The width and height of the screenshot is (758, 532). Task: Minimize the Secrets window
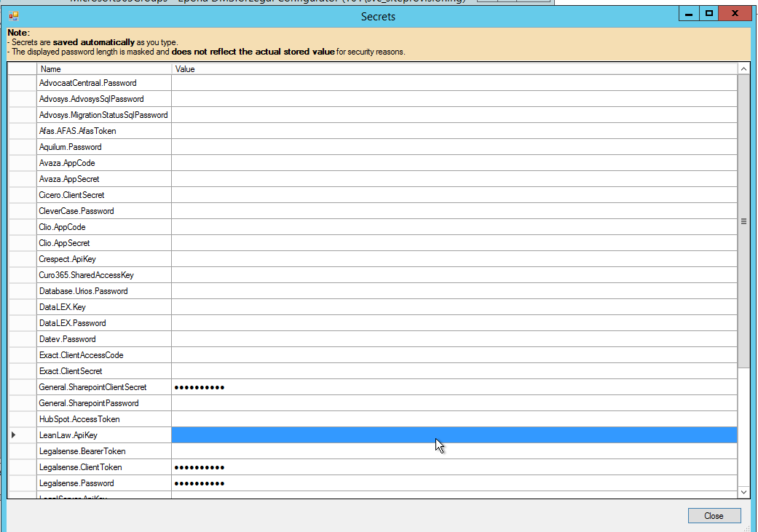(x=688, y=13)
